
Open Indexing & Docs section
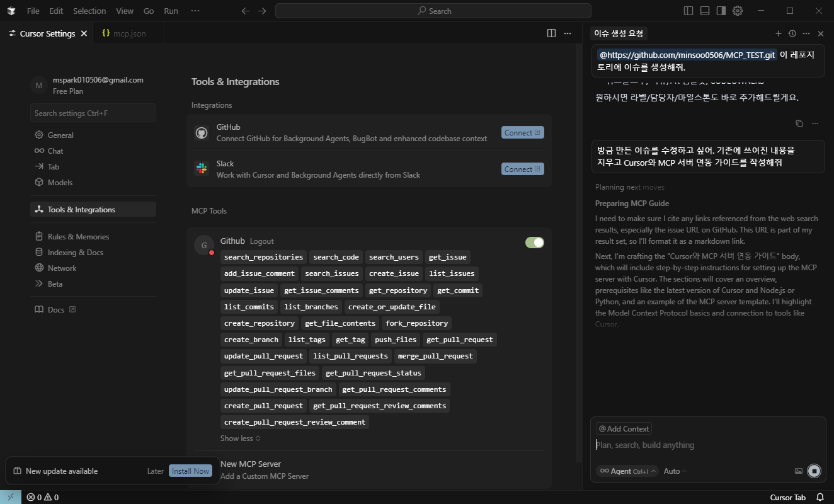point(93,252)
